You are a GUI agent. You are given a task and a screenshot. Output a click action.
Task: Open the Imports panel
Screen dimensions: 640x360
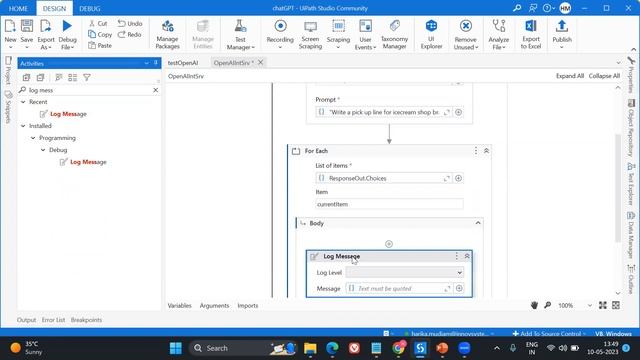pos(248,306)
